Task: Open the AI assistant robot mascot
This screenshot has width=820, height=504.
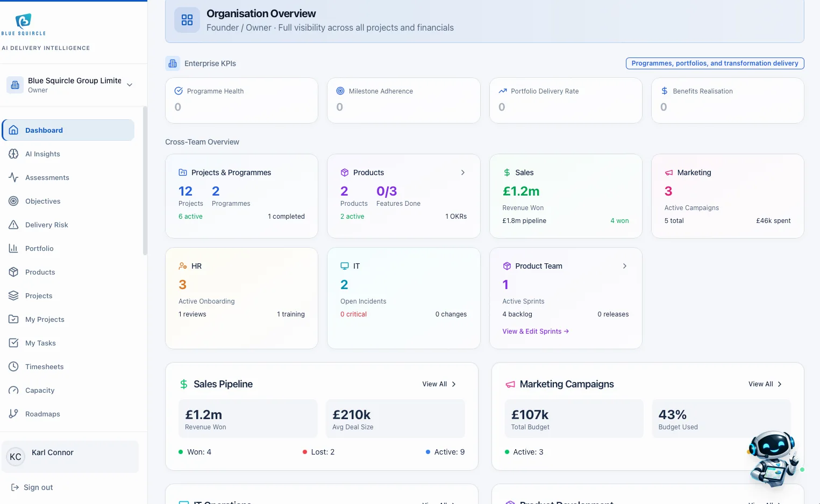Action: (x=773, y=458)
